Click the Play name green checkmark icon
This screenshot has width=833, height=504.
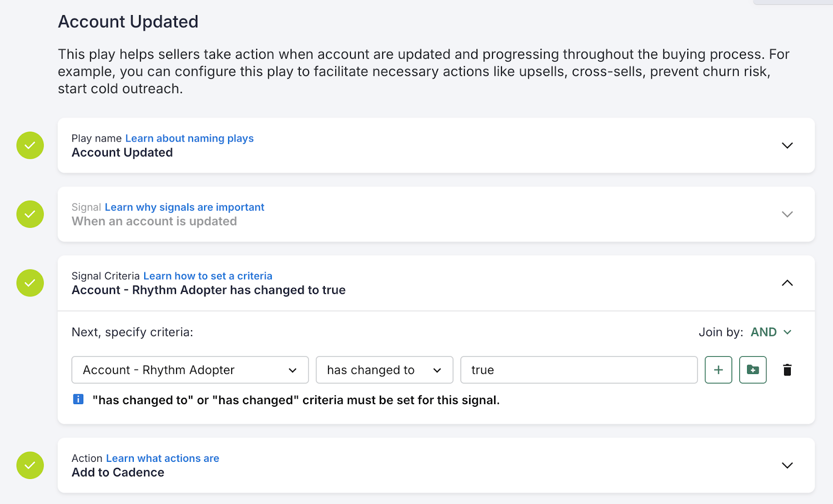point(30,145)
